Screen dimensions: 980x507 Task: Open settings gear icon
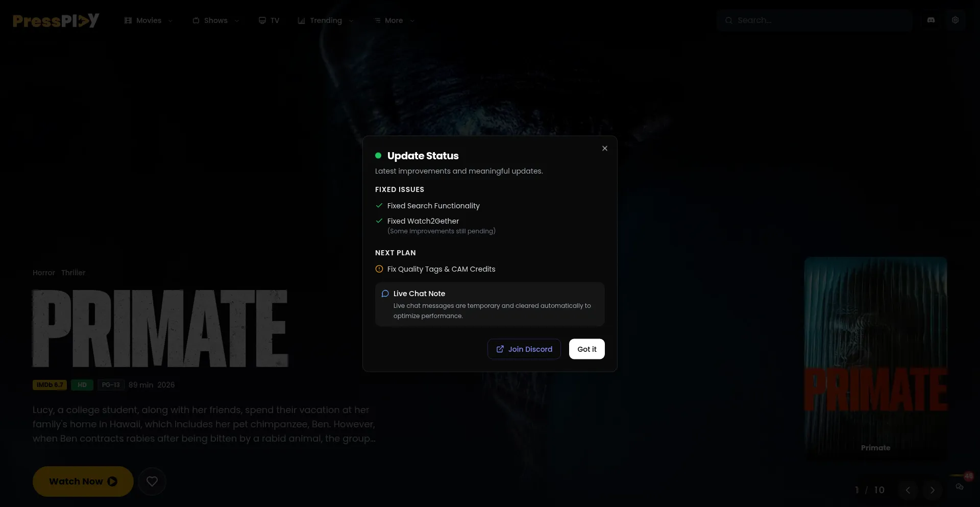pyautogui.click(x=955, y=20)
